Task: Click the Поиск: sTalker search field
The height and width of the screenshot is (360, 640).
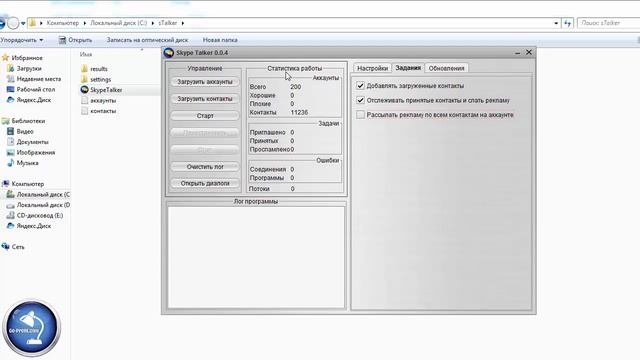Action: click(x=608, y=23)
